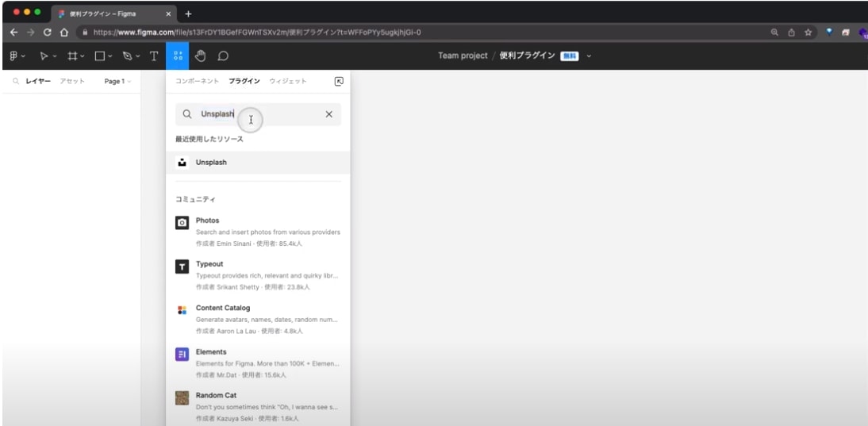
Task: Reload the Figma page
Action: (x=47, y=33)
